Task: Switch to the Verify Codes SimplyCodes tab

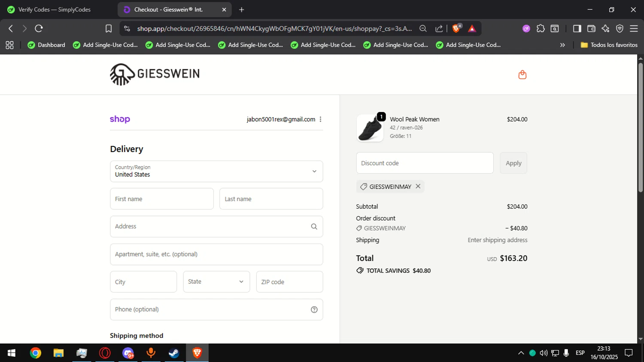Action: tap(55, 9)
